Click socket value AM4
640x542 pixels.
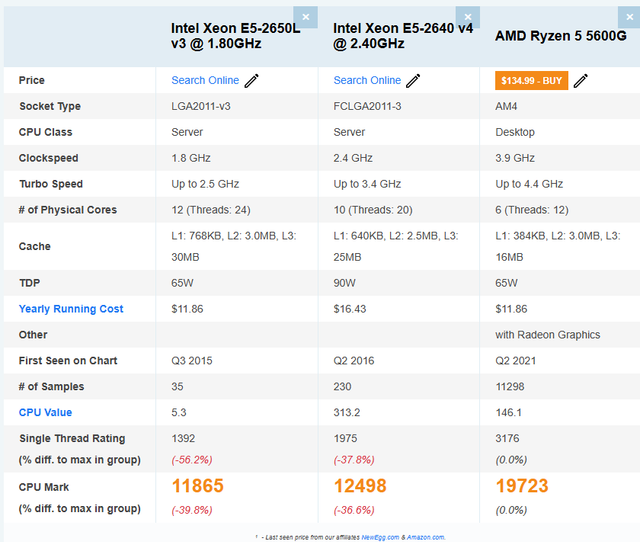(506, 107)
